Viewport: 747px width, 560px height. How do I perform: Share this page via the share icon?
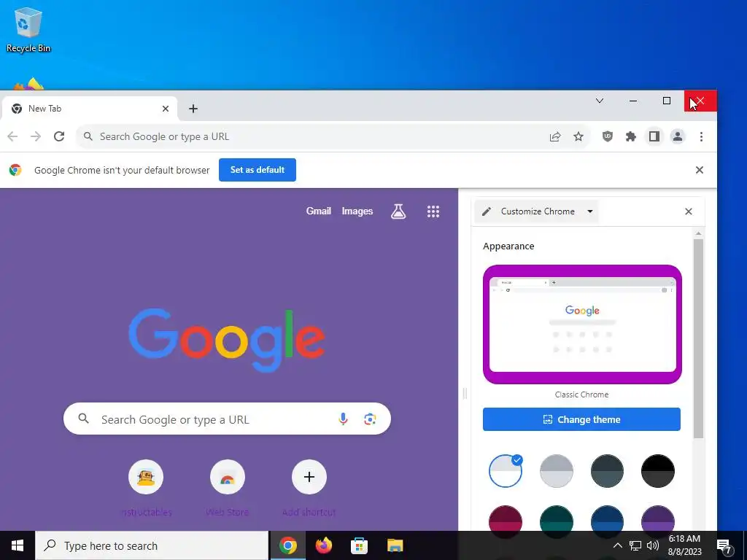pyautogui.click(x=555, y=137)
